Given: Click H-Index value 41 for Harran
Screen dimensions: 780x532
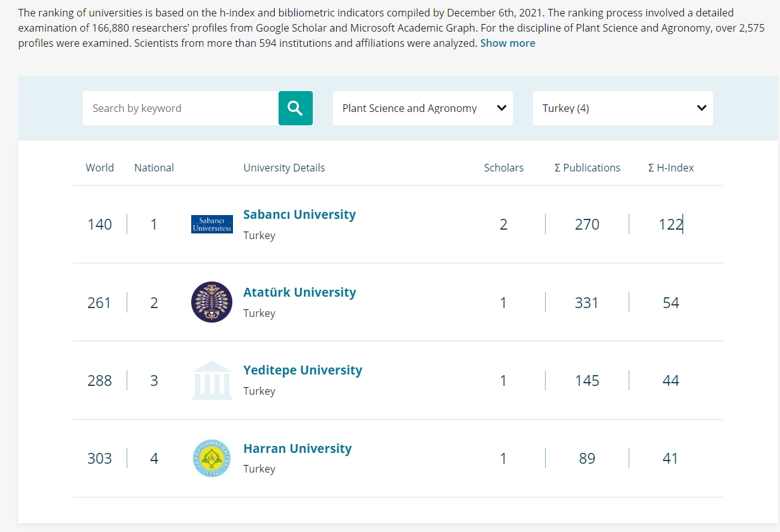Looking at the screenshot, I should pos(670,459).
